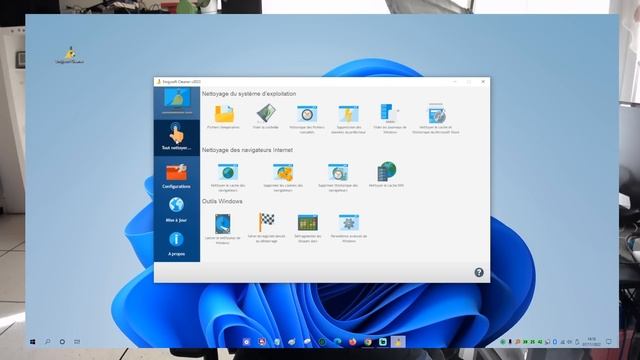Open Microsoft Edge from the taskbar
Image resolution: width=640 pixels, height=360 pixels.
[x=338, y=342]
